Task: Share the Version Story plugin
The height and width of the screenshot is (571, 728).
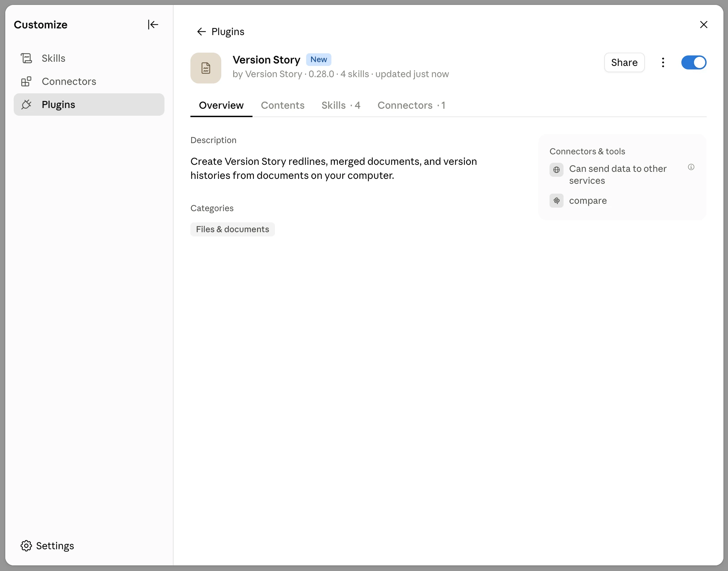Action: click(x=624, y=62)
